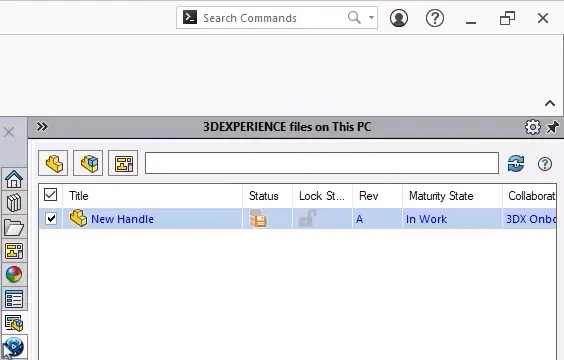Sort by Status column header
The image size is (564, 360).
click(267, 196)
